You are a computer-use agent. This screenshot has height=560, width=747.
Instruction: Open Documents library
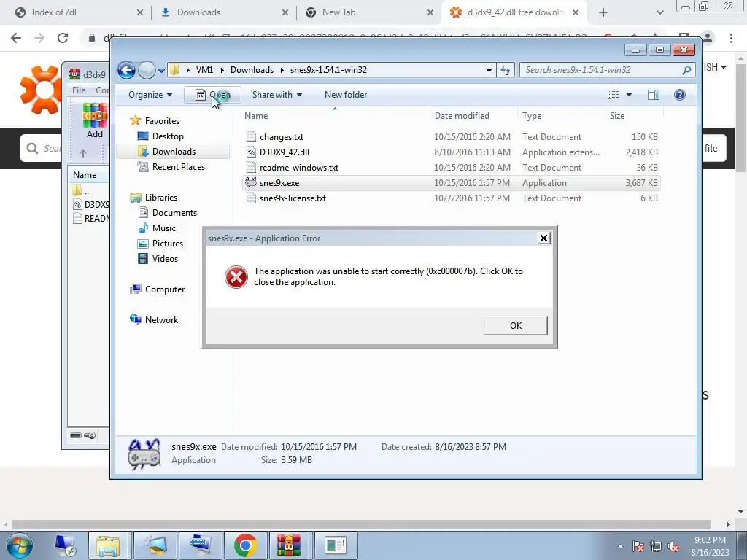[x=174, y=213]
